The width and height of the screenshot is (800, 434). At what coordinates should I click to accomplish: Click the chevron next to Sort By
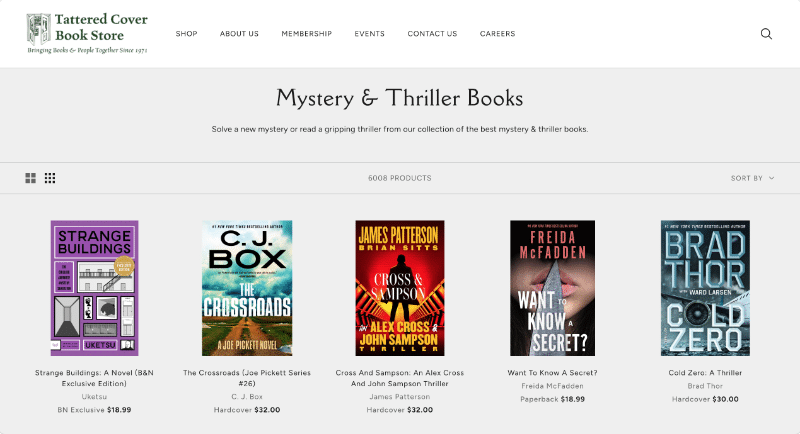coord(771,178)
